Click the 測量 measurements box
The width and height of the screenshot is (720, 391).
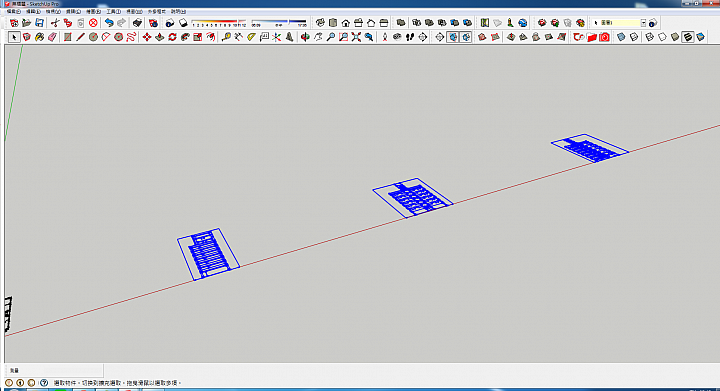pos(54,370)
